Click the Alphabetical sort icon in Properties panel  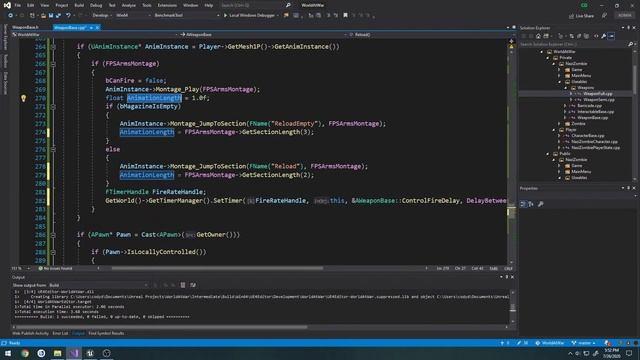coord(531,204)
